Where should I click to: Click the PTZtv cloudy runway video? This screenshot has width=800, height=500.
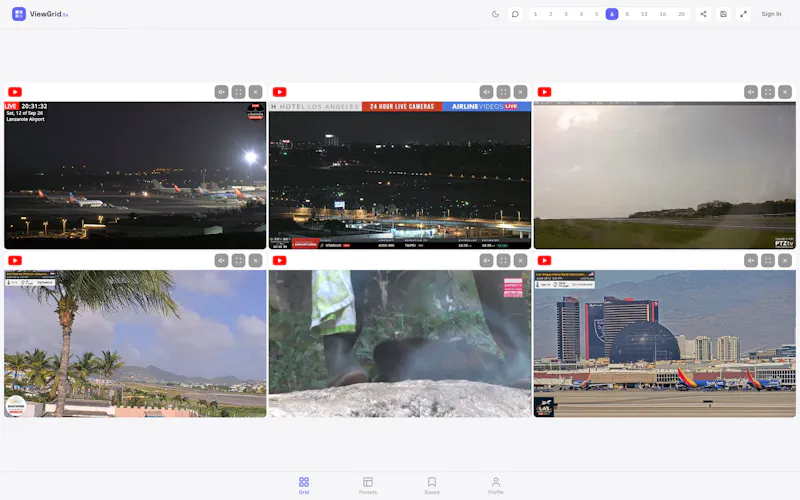[x=665, y=175]
